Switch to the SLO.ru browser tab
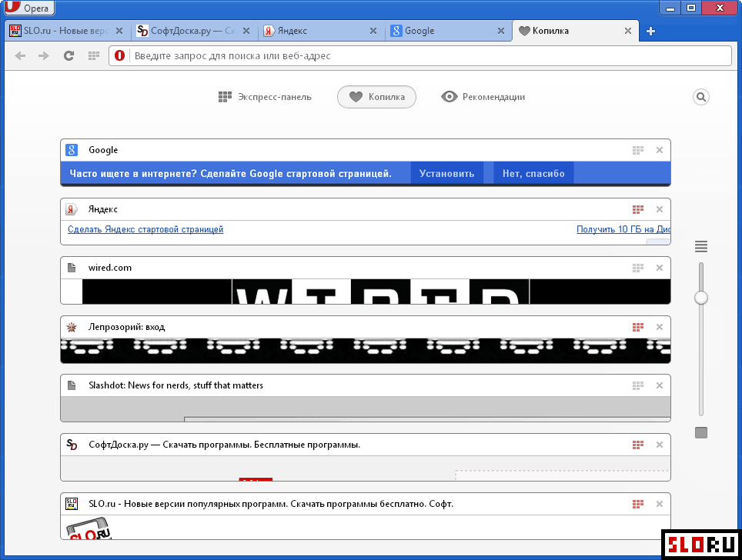The height and width of the screenshot is (560, 742). click(x=67, y=31)
